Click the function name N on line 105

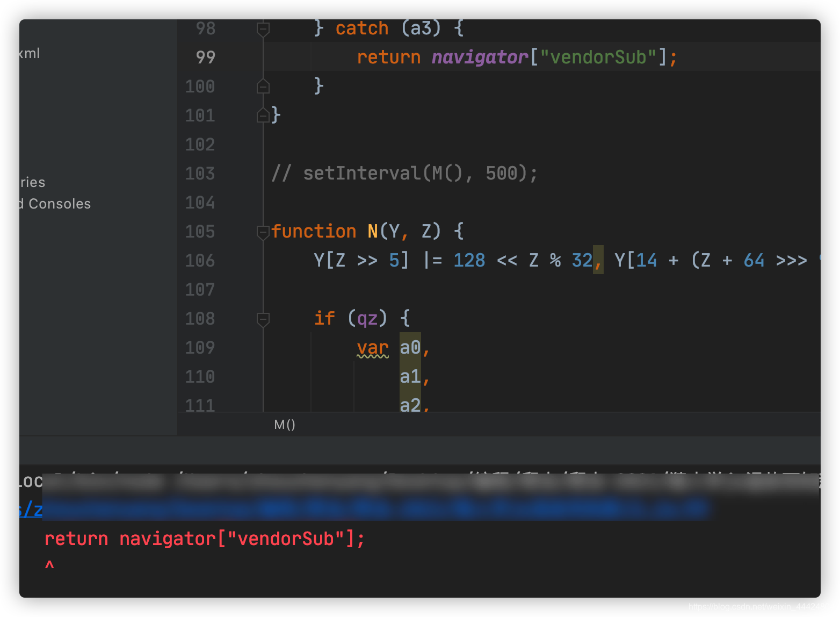[x=373, y=231]
